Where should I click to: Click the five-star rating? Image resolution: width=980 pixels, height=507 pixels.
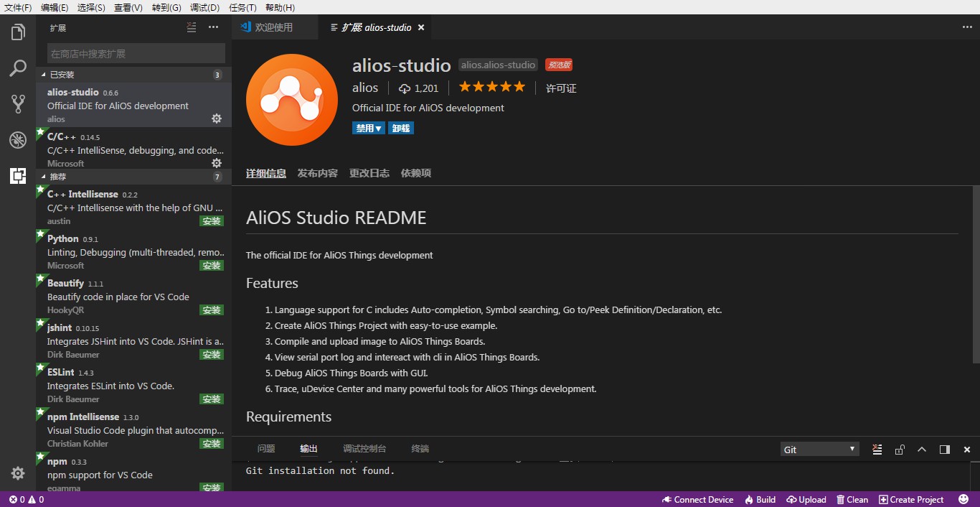click(x=491, y=87)
